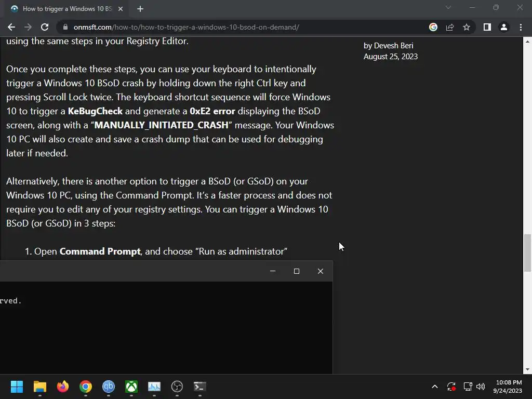Launch Firefox from taskbar
The width and height of the screenshot is (532, 399).
coord(63,387)
